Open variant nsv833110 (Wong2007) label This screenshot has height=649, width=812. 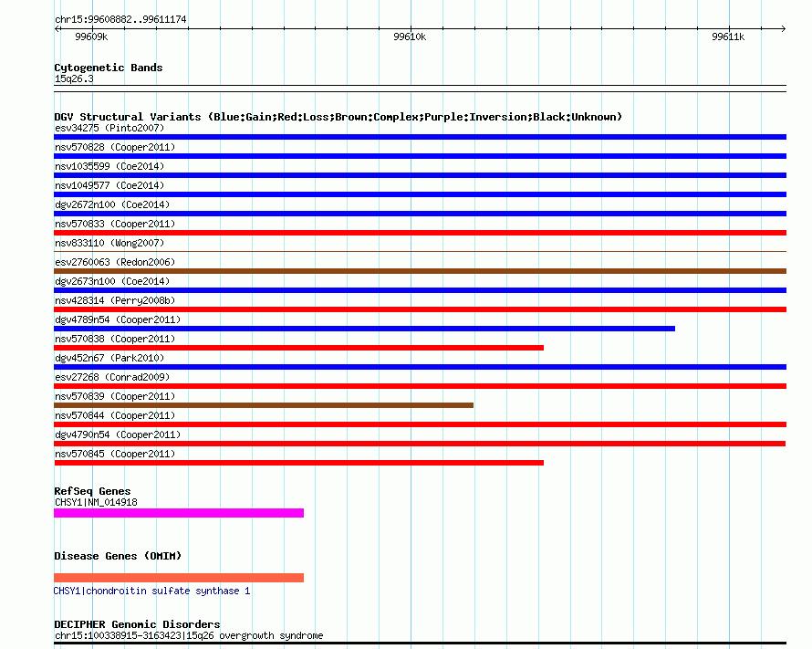(x=109, y=243)
